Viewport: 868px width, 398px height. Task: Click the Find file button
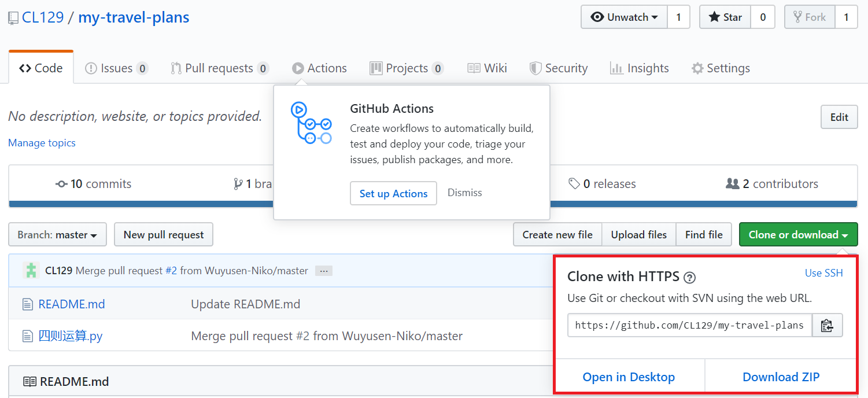(x=704, y=234)
